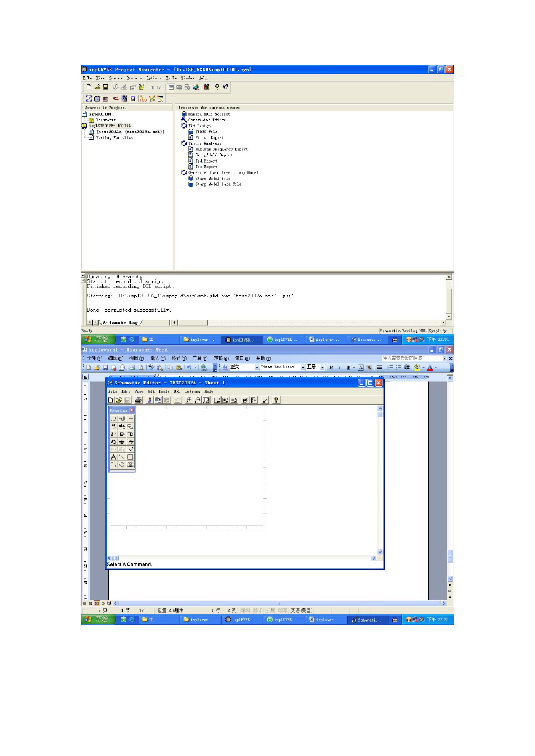The width and height of the screenshot is (535, 756).
Task: Toggle Italic in Word's formatting toolbar
Action: point(339,368)
